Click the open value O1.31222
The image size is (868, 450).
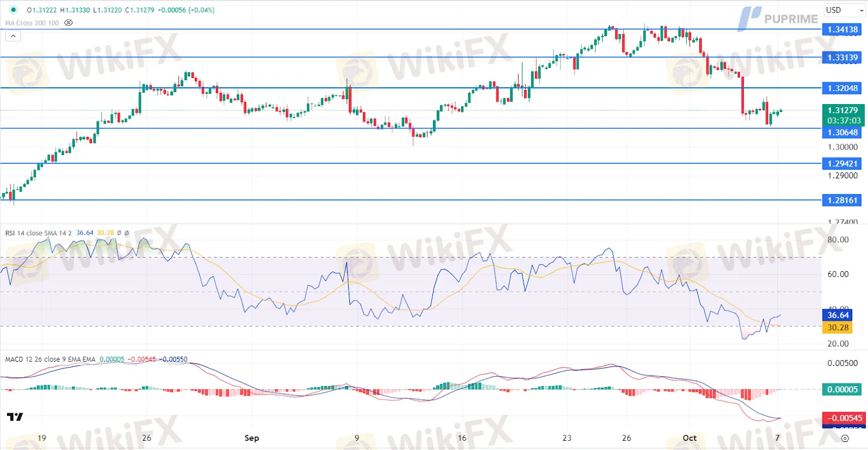42,10
